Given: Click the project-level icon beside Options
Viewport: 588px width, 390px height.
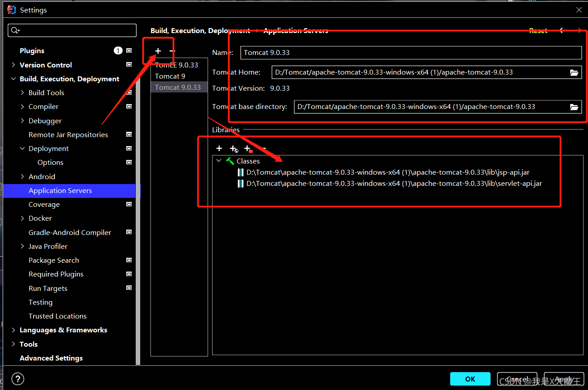Looking at the screenshot, I should 129,162.
